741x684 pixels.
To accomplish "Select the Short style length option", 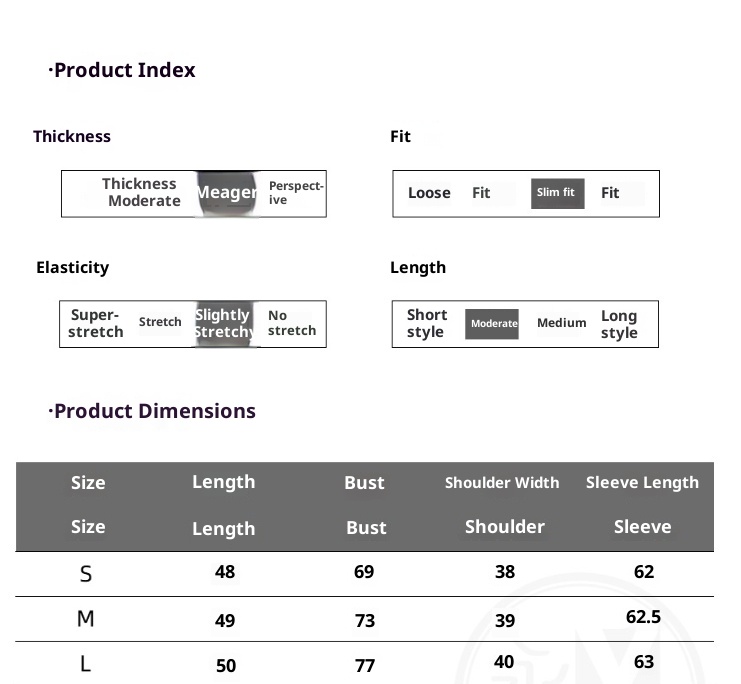I will point(426,323).
